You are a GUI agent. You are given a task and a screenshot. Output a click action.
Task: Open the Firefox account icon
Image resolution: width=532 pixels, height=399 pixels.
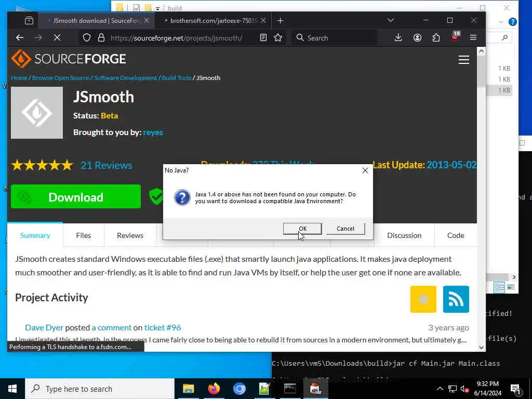click(417, 37)
